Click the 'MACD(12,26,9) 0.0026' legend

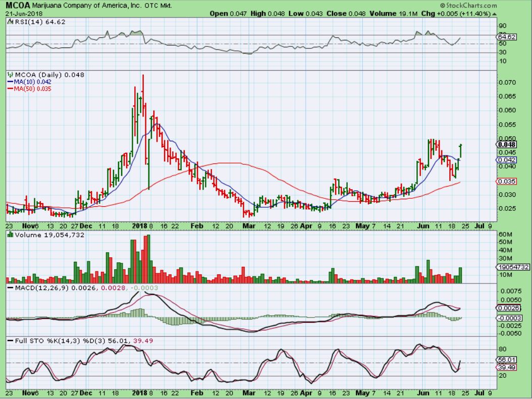coord(52,288)
